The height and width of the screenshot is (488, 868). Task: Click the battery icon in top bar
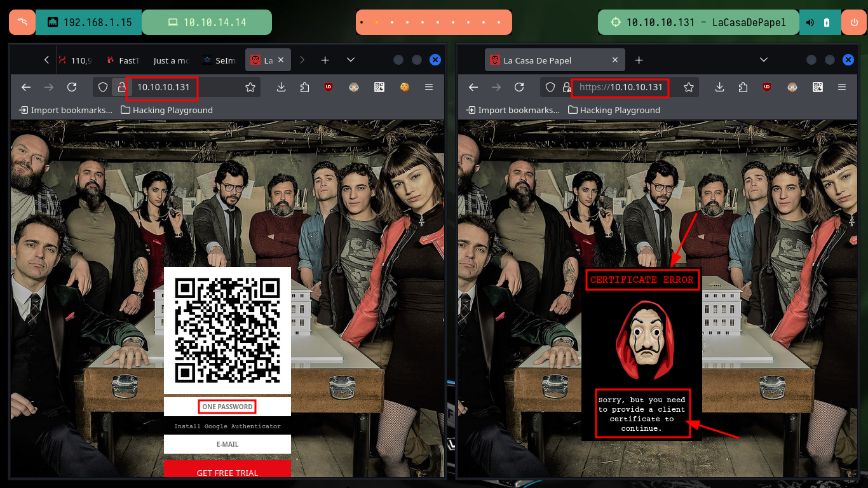coord(827,22)
